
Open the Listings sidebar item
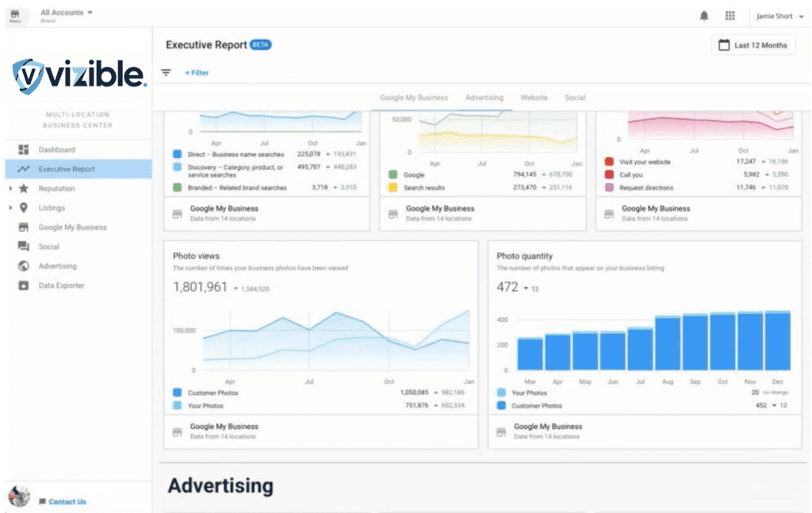pos(79,208)
